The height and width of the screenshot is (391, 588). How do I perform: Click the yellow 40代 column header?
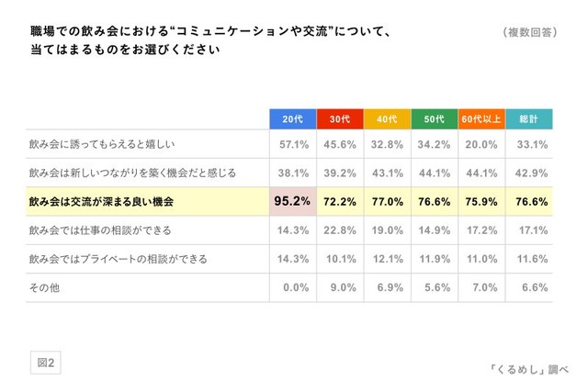388,119
